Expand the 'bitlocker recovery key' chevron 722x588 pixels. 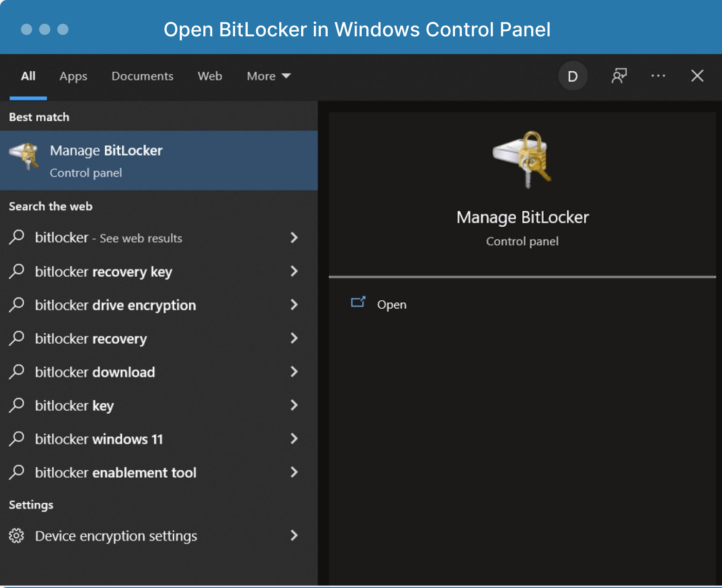tap(294, 271)
